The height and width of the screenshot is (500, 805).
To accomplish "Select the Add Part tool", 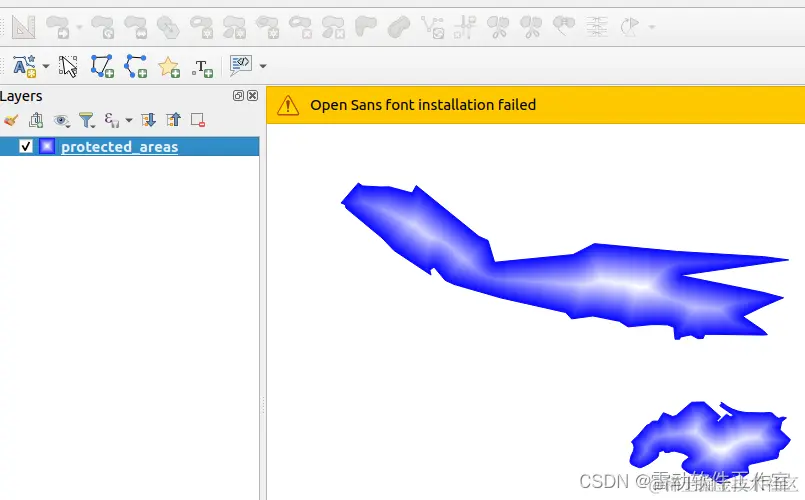I will tap(234, 27).
